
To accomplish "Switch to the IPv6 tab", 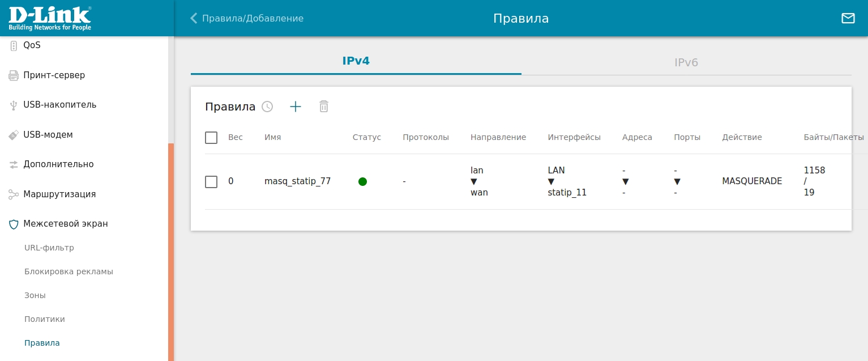I will (686, 62).
